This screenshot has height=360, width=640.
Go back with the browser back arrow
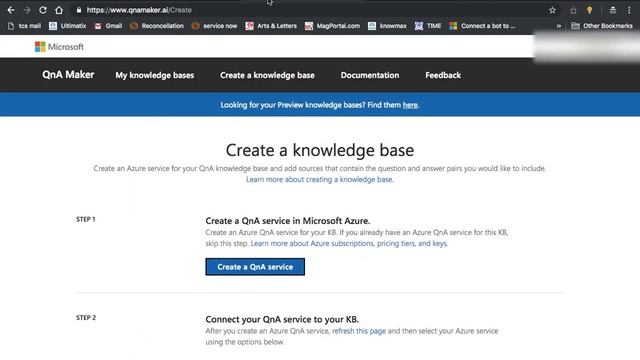(11, 10)
